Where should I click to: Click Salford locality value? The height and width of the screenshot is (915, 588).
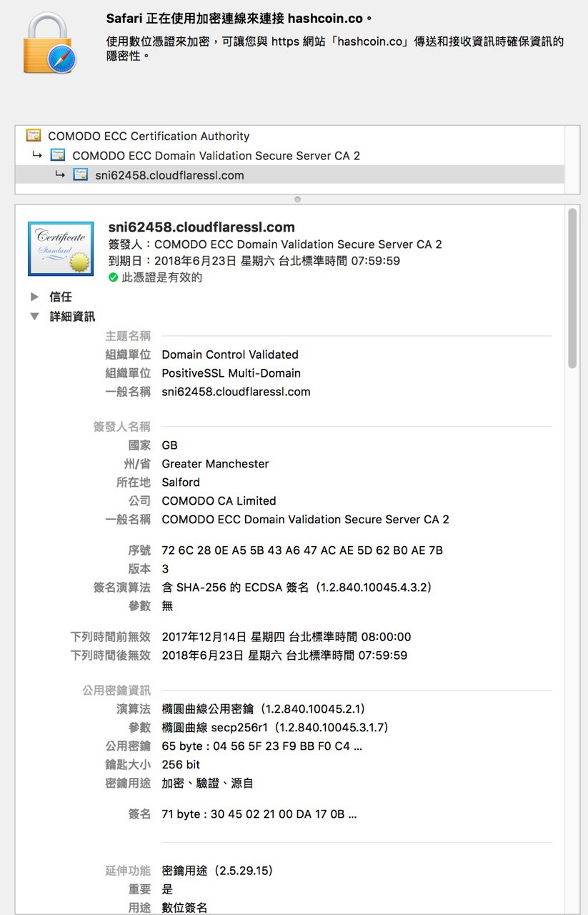tap(181, 483)
